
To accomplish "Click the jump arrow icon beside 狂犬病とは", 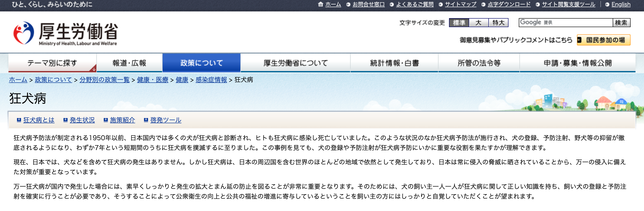I will 19,120.
